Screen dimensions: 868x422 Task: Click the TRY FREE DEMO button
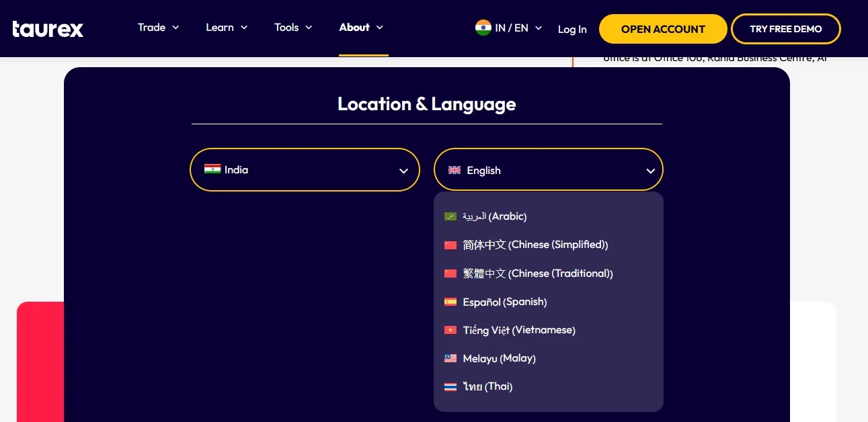tap(786, 29)
